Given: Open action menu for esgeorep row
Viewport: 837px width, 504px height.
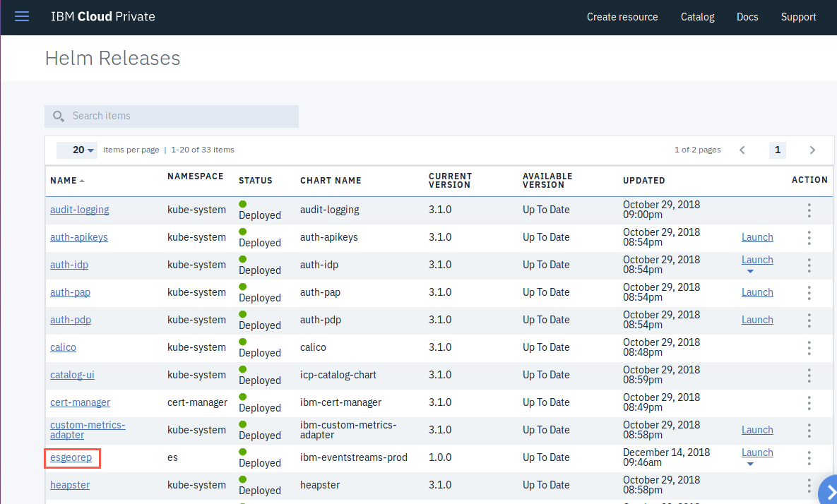Looking at the screenshot, I should click(x=809, y=457).
